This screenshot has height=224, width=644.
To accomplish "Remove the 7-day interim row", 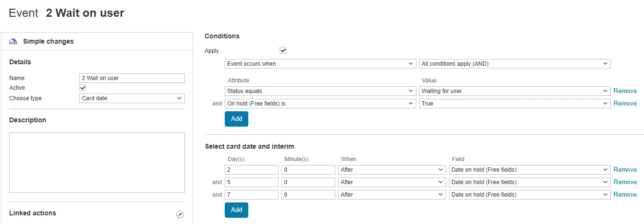I will tap(625, 195).
